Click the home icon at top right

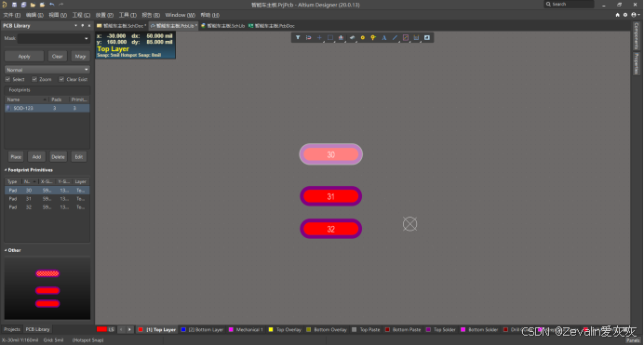(617, 15)
